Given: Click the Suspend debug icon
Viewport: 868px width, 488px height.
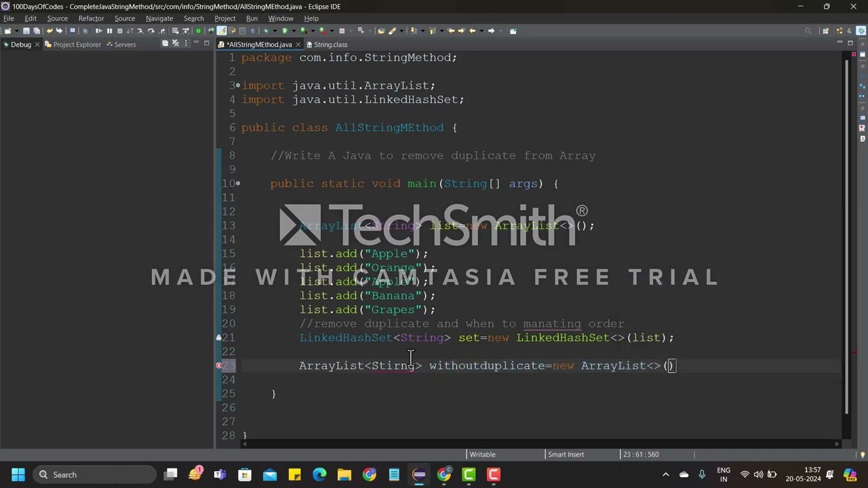Looking at the screenshot, I should [x=109, y=30].
